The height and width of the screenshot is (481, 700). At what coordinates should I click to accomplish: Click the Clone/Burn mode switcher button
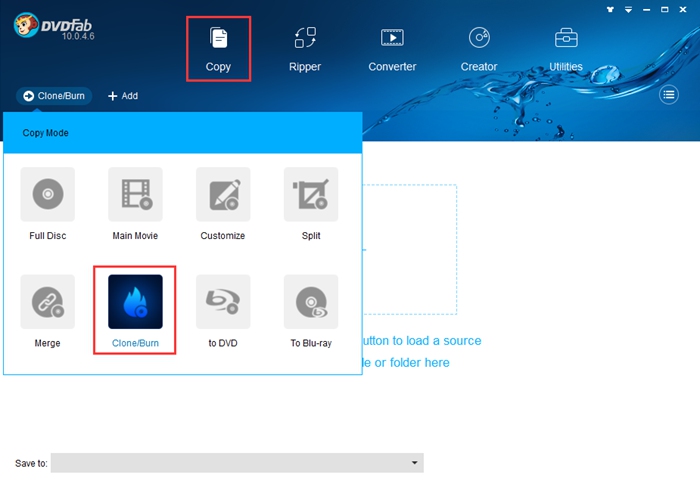pyautogui.click(x=54, y=96)
